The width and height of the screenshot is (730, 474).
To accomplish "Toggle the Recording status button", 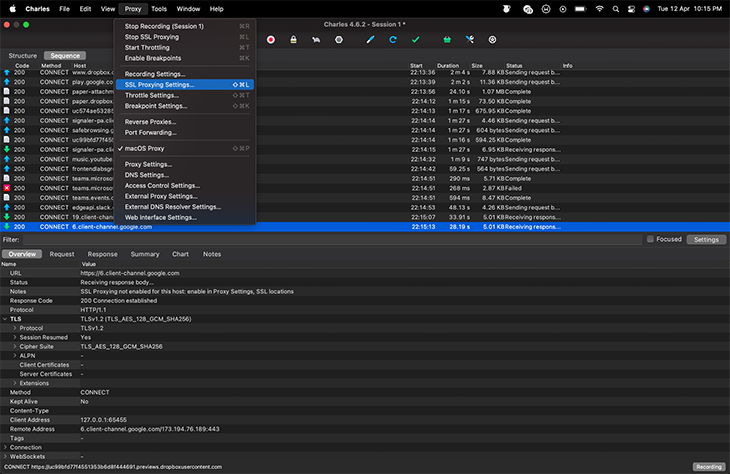I will (708, 467).
